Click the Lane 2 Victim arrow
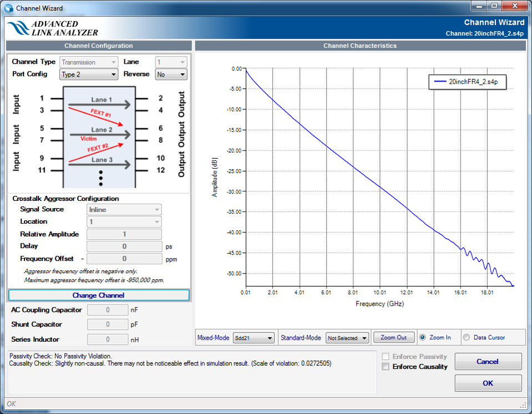The image size is (532, 414). 99,134
